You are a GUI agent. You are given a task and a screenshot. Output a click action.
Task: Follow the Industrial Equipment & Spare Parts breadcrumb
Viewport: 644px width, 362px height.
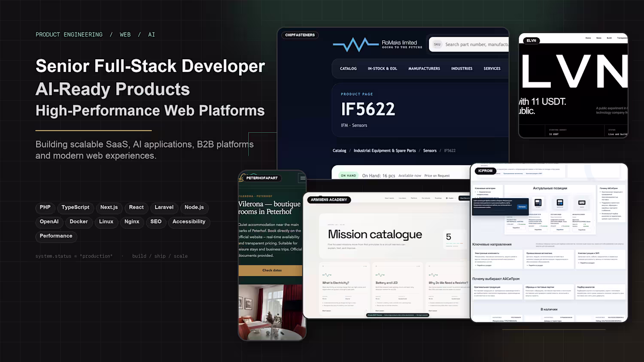385,151
